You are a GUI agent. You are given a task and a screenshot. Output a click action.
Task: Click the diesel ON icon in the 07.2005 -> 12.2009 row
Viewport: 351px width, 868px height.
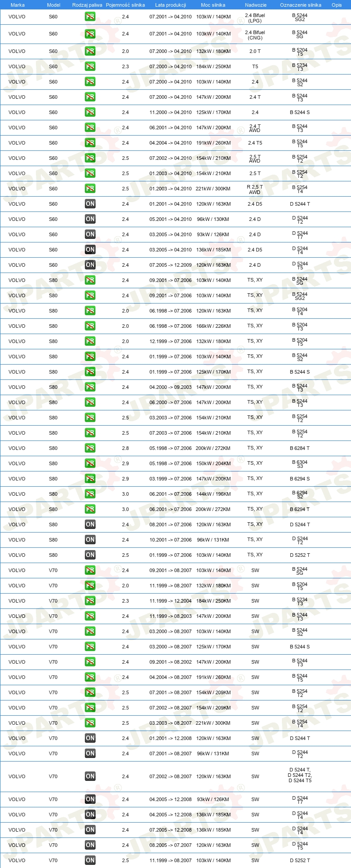[x=90, y=265]
